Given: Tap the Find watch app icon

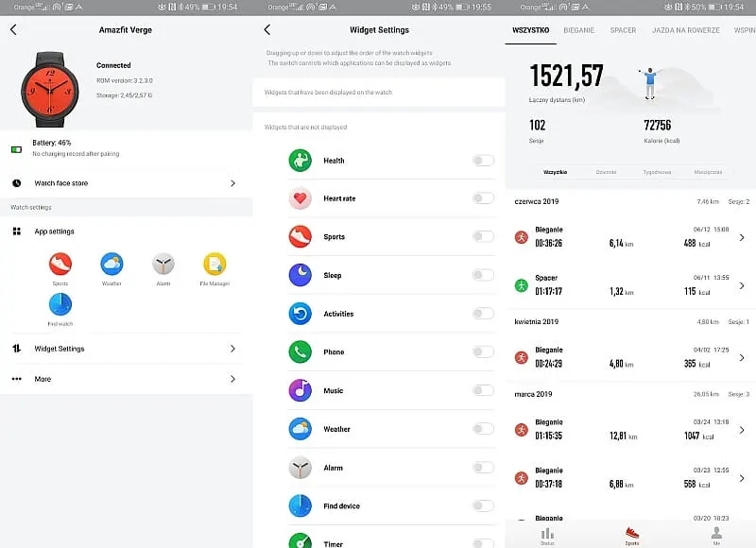Looking at the screenshot, I should tap(60, 304).
